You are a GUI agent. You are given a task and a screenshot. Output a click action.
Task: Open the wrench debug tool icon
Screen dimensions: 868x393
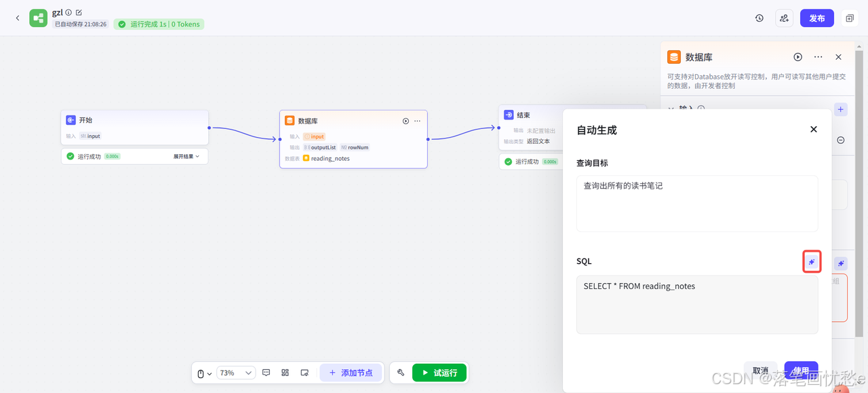(401, 373)
